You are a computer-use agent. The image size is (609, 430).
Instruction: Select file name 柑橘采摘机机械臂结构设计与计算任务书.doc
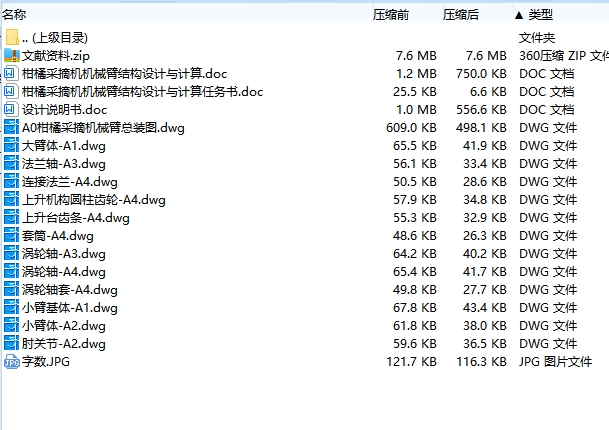click(143, 91)
